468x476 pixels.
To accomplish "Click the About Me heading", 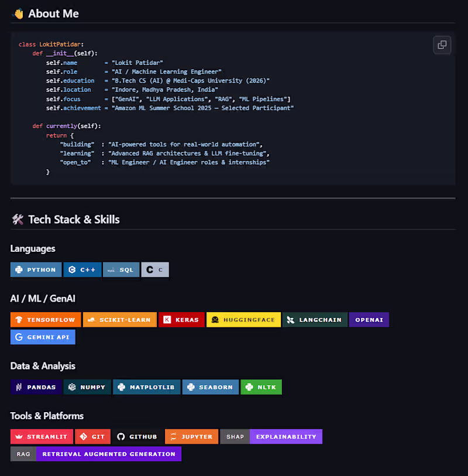I will pos(45,13).
